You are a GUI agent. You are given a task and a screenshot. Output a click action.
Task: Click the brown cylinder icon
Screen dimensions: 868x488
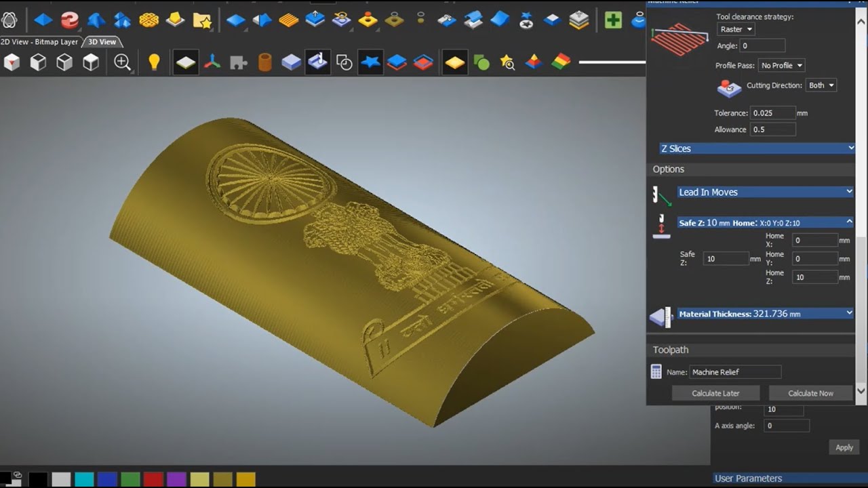point(265,63)
